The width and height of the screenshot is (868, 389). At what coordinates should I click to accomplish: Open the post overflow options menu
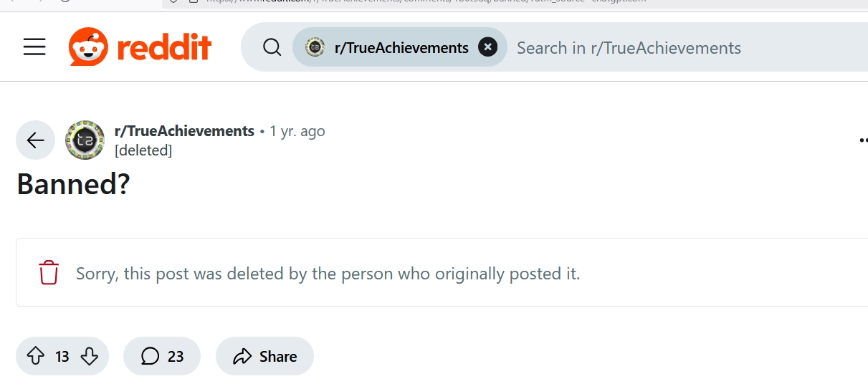click(x=863, y=140)
